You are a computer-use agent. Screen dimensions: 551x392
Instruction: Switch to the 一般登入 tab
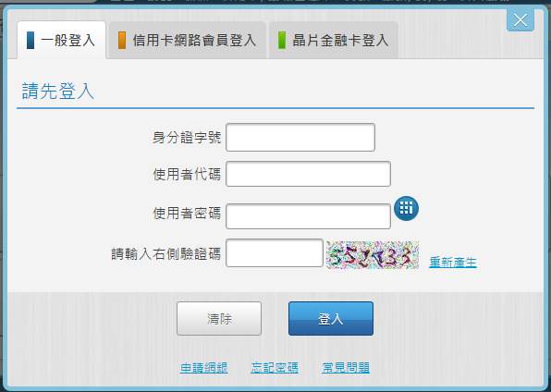(x=62, y=40)
